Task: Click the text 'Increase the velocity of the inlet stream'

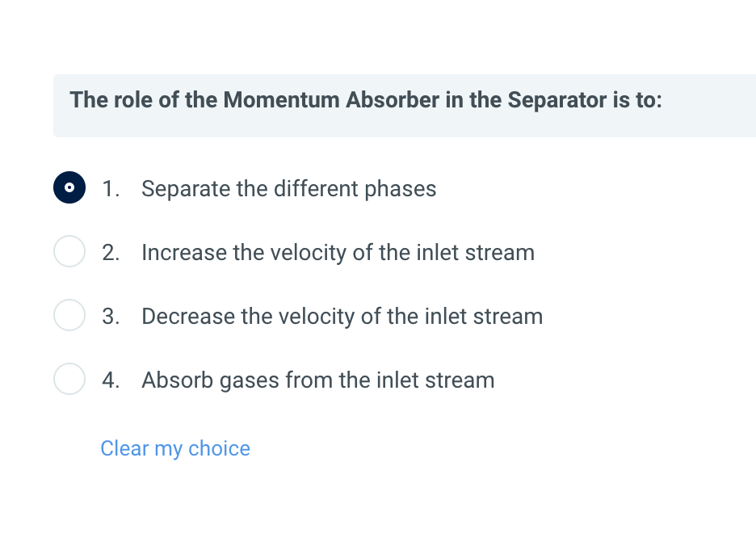Action: (x=338, y=252)
